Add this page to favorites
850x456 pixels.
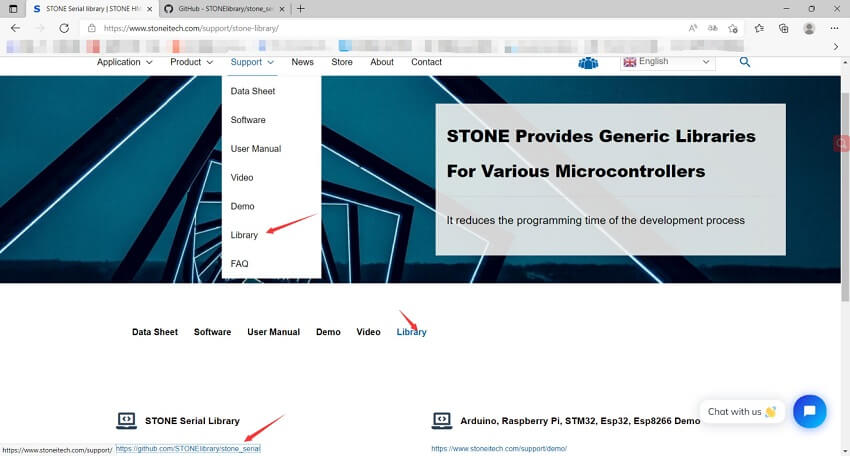[x=733, y=28]
